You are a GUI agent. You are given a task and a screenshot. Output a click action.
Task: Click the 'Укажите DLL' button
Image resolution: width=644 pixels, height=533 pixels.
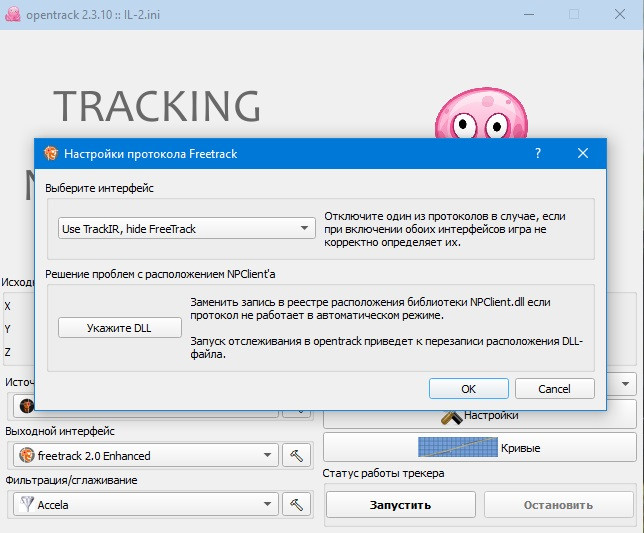(x=120, y=328)
